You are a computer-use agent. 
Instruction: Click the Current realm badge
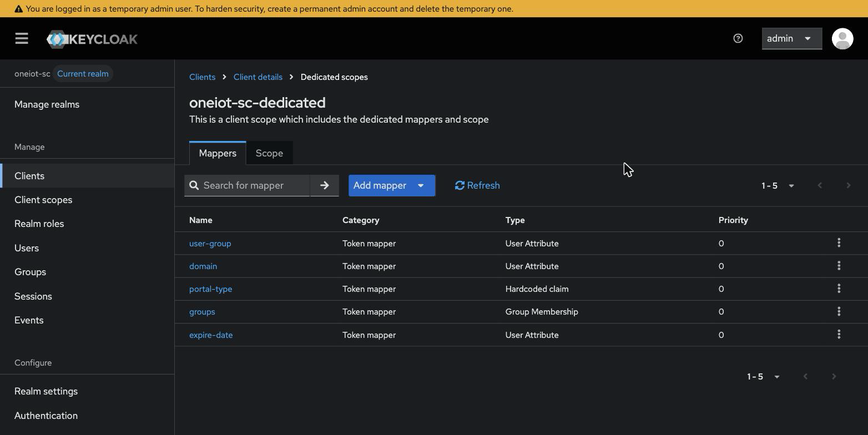click(83, 74)
